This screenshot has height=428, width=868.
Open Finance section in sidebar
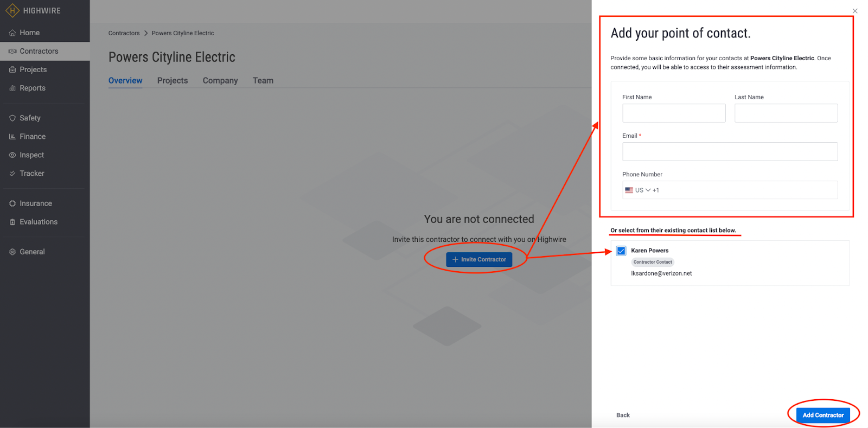coord(45,136)
